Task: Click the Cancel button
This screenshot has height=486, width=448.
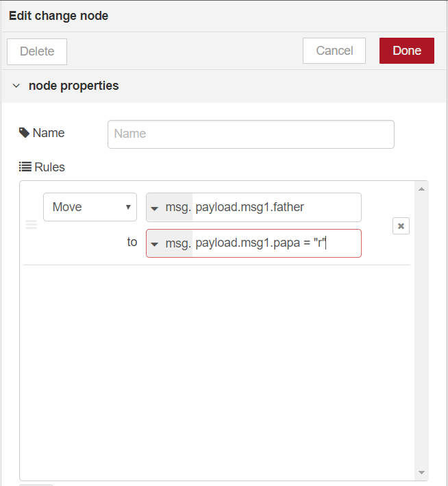Action: [x=334, y=51]
